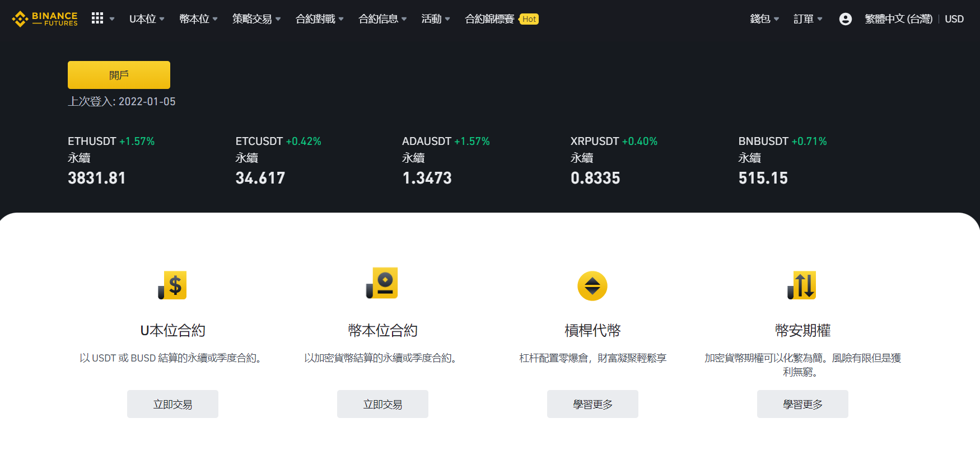
Task: Open the 訂單 orders dropdown
Action: (x=808, y=19)
